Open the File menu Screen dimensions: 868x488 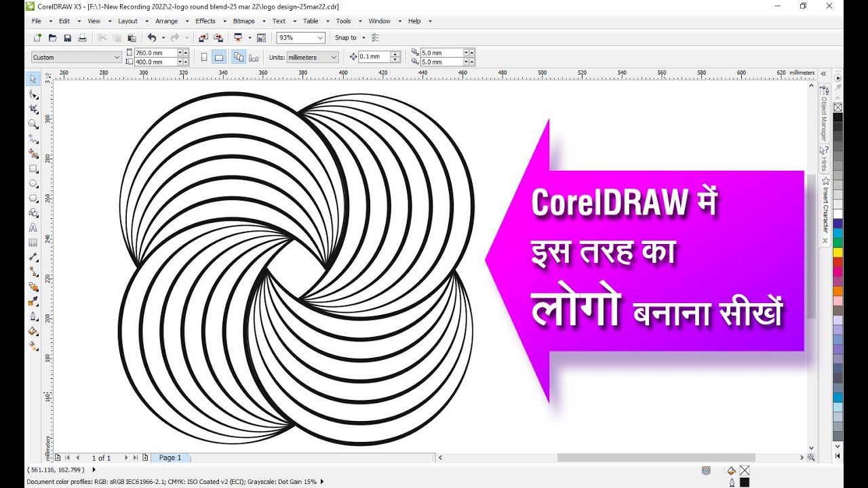[x=37, y=21]
